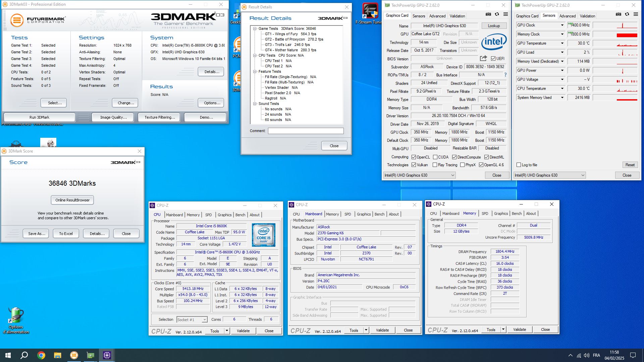Click the BIOS share/export icon in GPU-Z

(483, 58)
